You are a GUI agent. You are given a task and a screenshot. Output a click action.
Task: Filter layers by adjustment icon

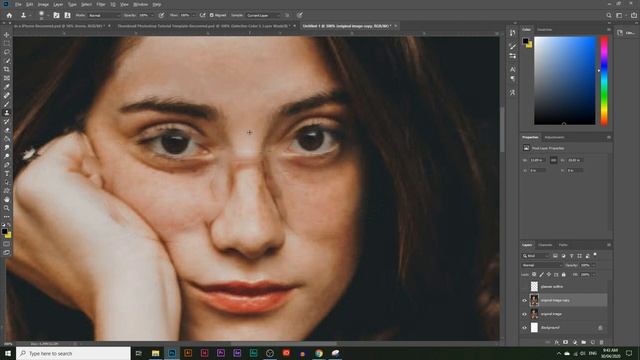point(563,256)
